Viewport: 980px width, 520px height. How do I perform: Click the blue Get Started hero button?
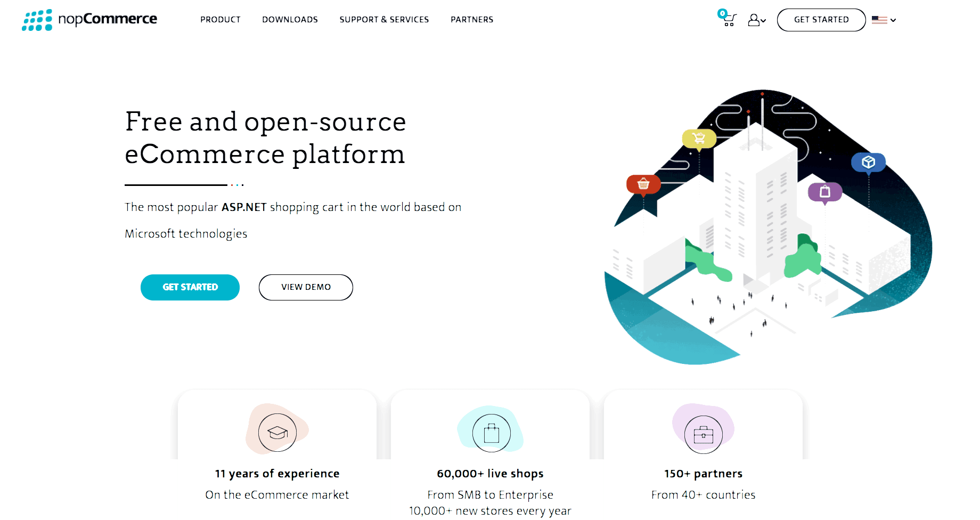point(190,287)
